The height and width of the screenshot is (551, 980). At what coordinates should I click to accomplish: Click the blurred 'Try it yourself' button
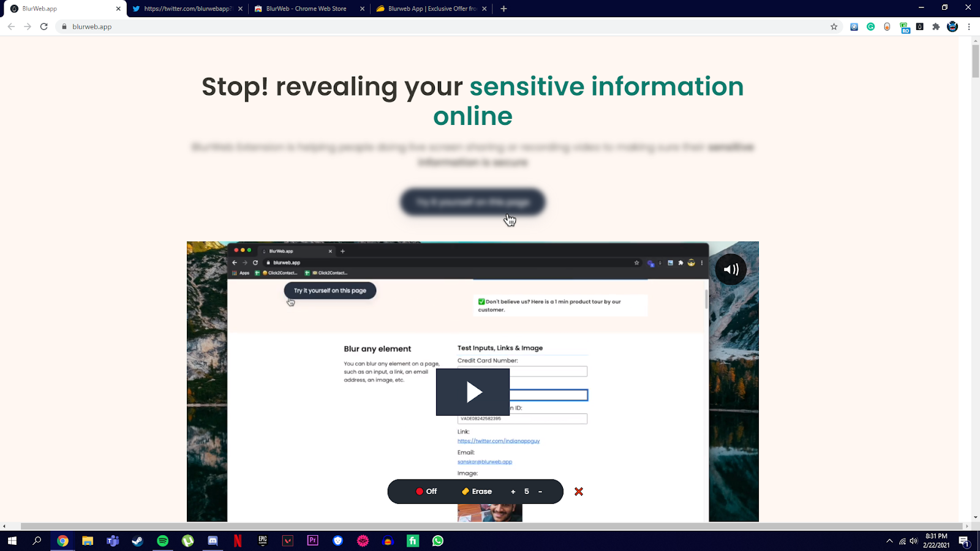tap(473, 202)
